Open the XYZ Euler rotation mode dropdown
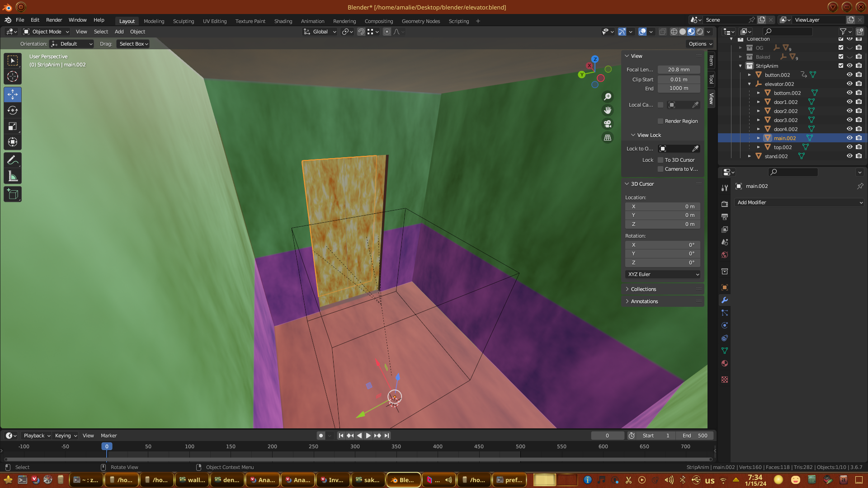This screenshot has width=868, height=488. point(663,274)
